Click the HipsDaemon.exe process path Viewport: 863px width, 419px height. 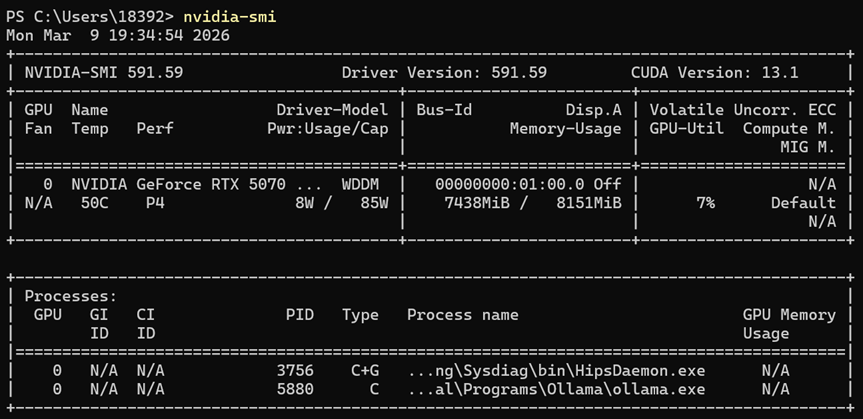click(x=556, y=371)
